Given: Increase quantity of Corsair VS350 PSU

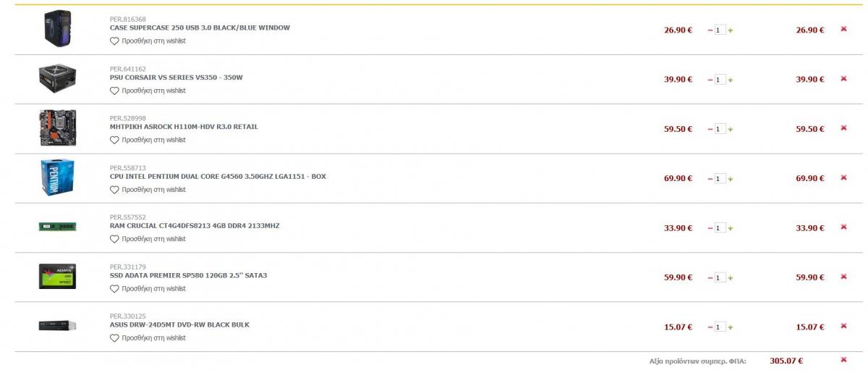Looking at the screenshot, I should point(731,80).
